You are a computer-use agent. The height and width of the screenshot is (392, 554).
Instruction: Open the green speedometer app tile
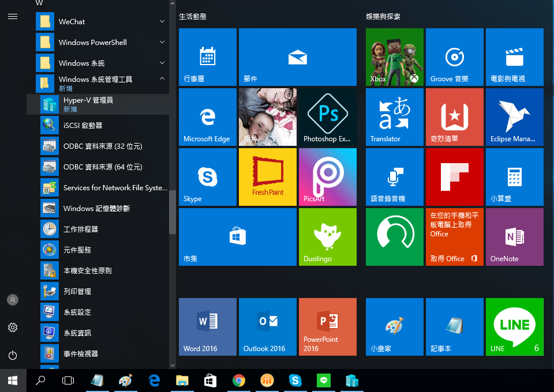(x=394, y=237)
